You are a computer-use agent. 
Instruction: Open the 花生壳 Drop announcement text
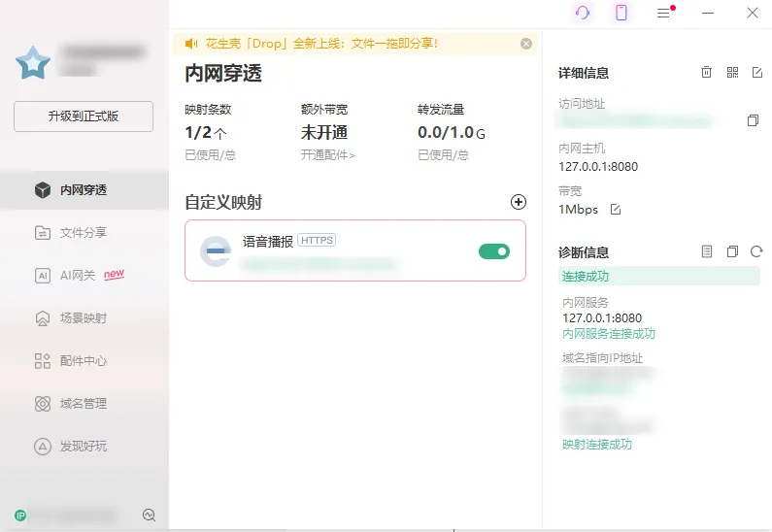[321, 44]
